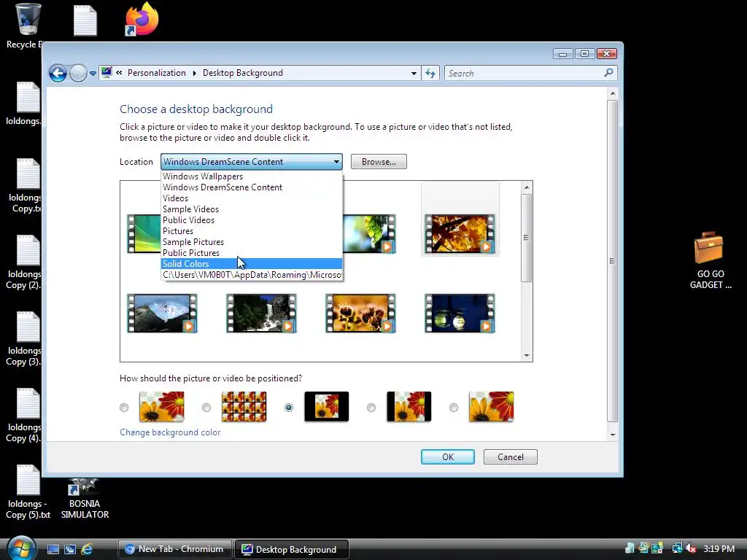Select the waterfall forest video thumbnail
This screenshot has width=747, height=560.
pyautogui.click(x=261, y=314)
